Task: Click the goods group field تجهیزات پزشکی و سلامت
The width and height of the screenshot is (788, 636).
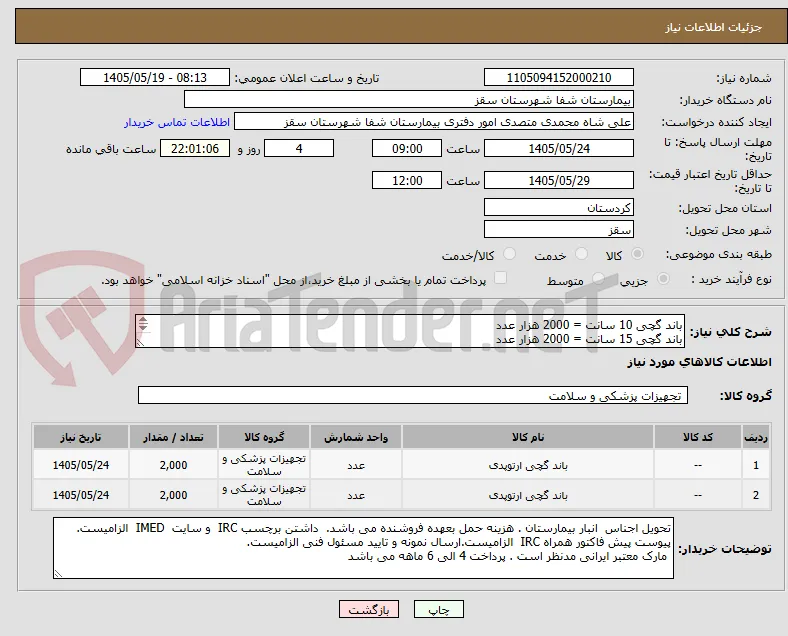Action: pyautogui.click(x=413, y=395)
